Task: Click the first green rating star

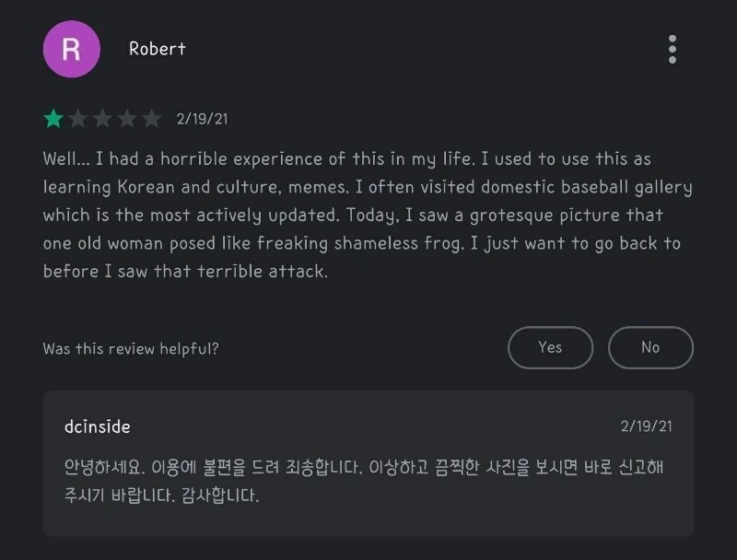Action: (x=53, y=119)
